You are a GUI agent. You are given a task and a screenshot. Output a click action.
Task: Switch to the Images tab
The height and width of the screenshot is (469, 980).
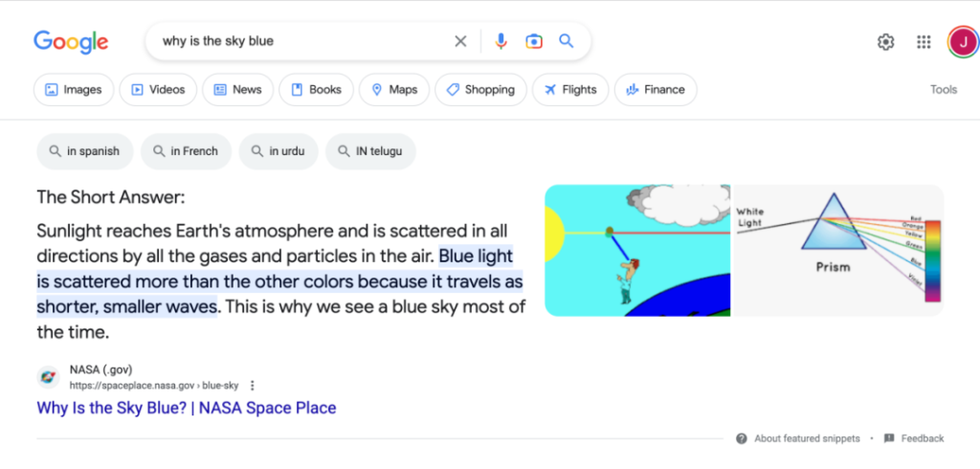[74, 90]
